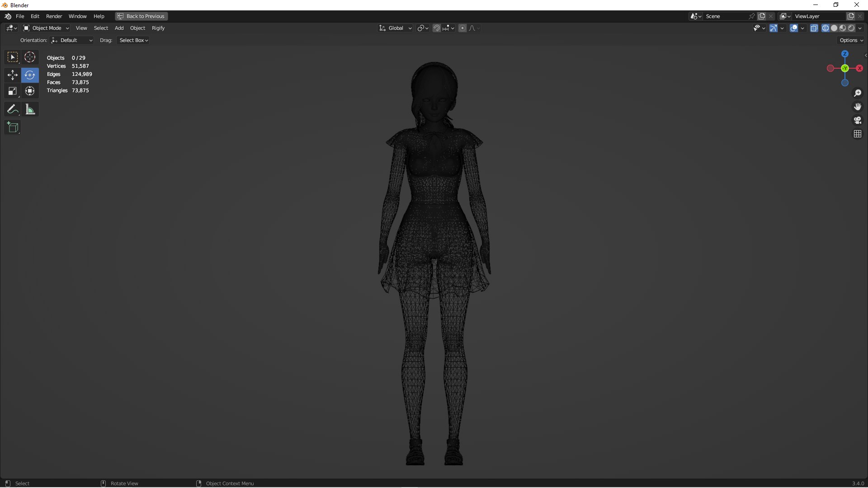Switch to orthographic/perspective grid icon

pyautogui.click(x=858, y=134)
